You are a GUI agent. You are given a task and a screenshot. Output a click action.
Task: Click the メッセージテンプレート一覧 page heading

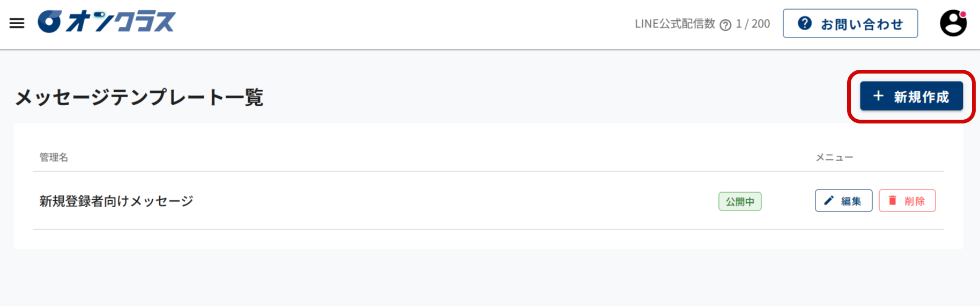139,97
